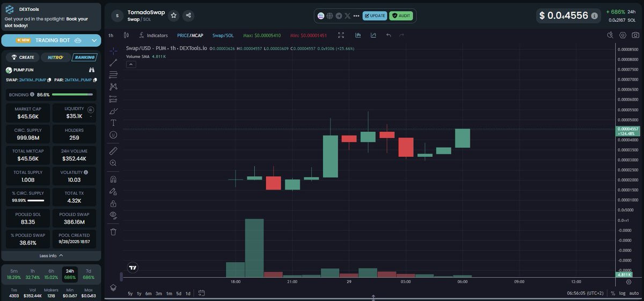Screen dimensions: 644x301
Task: Set chart range to 5y
Action: pos(130,293)
